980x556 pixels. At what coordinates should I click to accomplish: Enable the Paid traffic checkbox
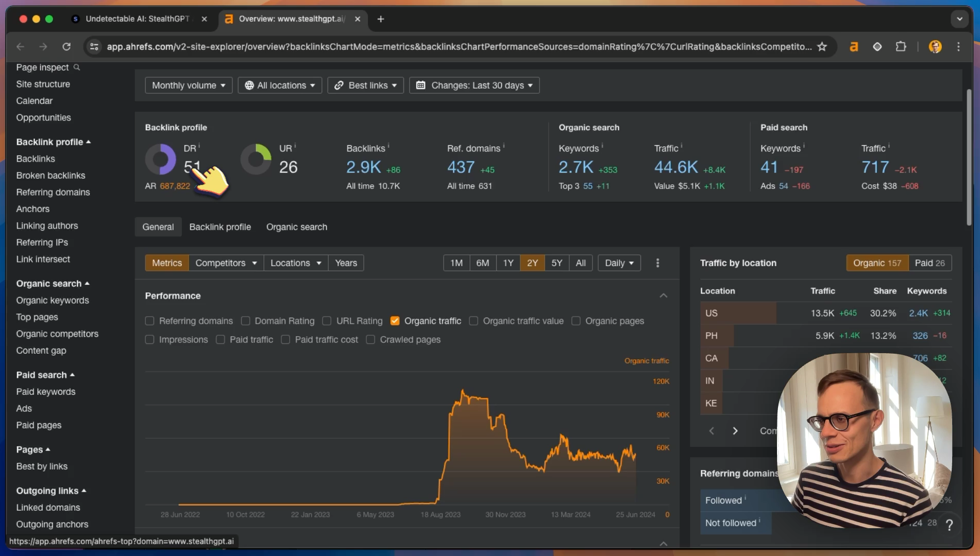click(221, 339)
